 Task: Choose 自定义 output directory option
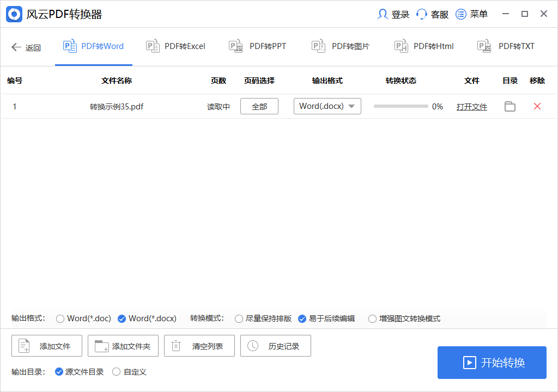116,372
